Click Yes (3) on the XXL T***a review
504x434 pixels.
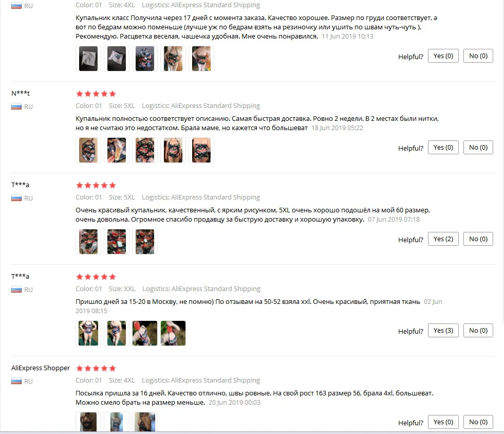[x=443, y=331]
